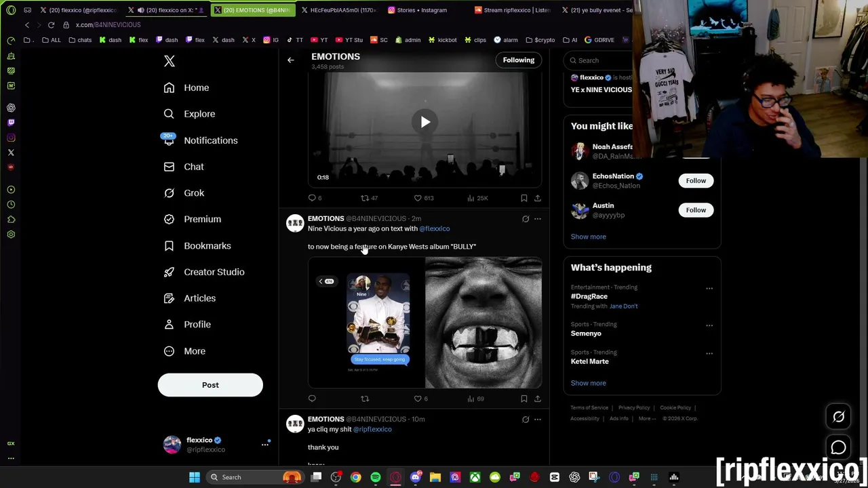This screenshot has width=868, height=488.
Task: Bookmark the Nine Vicious BULLY post
Action: 524,399
